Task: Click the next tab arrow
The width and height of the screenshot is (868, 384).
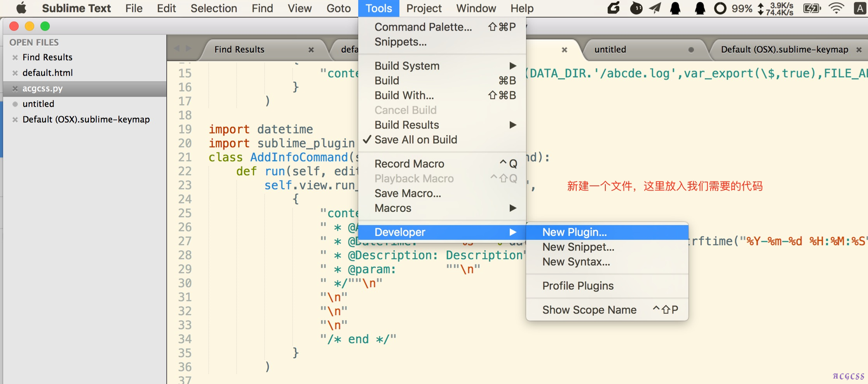Action: [x=189, y=49]
